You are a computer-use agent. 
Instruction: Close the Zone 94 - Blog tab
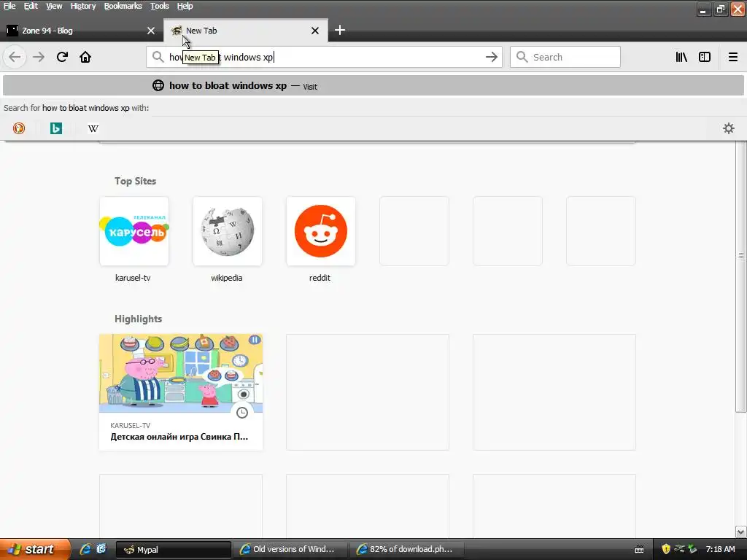151,31
